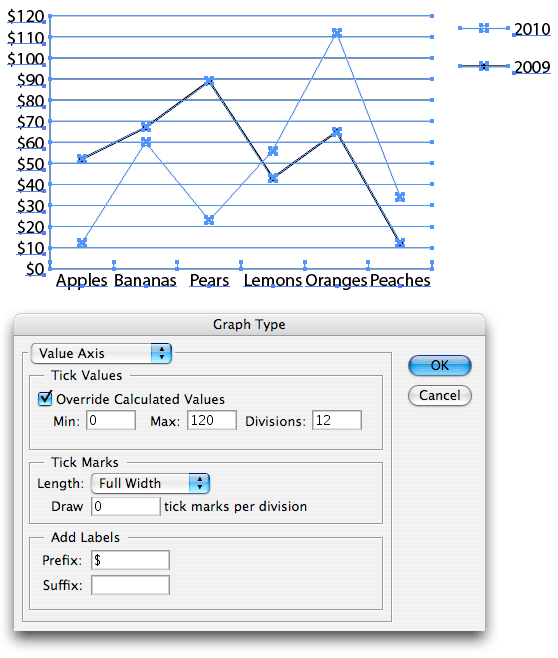
Task: Click the Max tick value field
Action: pyautogui.click(x=212, y=420)
